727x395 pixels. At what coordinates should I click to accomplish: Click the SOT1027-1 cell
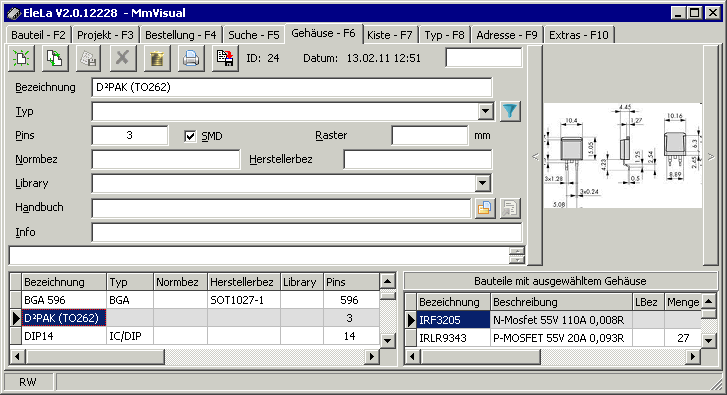pyautogui.click(x=244, y=300)
